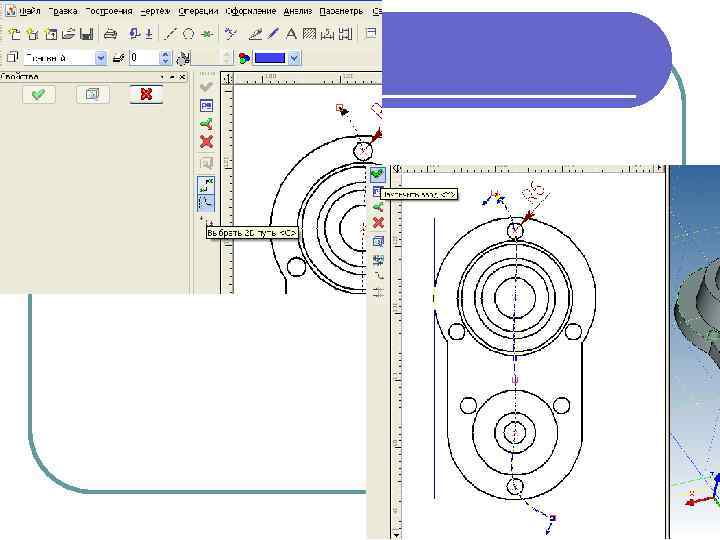Click the red X in the left automenu
720x540 pixels.
(x=207, y=142)
